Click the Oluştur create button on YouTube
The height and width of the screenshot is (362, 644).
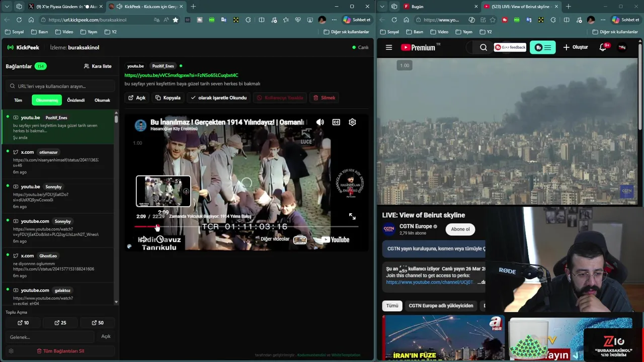(x=575, y=47)
